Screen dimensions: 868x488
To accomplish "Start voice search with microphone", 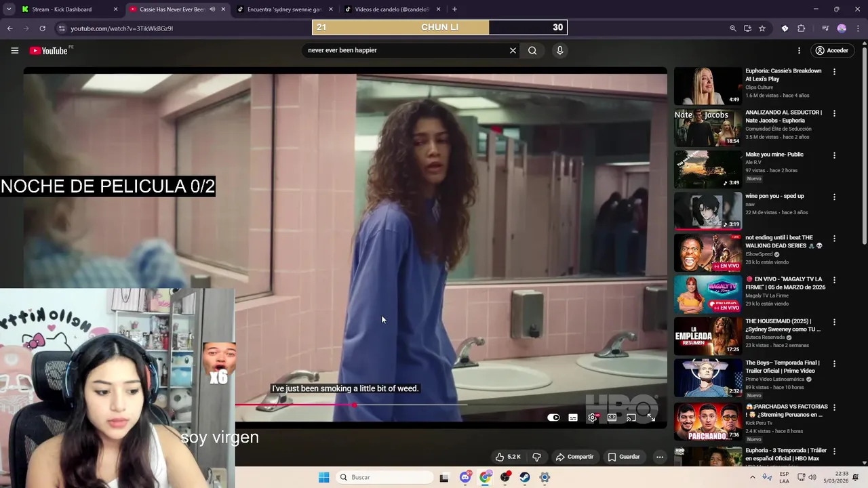I will pyautogui.click(x=559, y=50).
